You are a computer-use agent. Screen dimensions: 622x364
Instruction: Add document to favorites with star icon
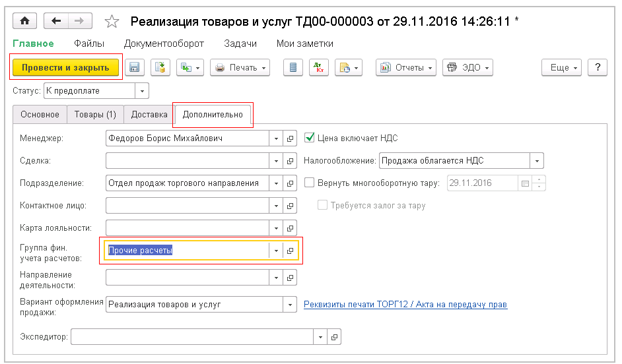click(x=112, y=22)
